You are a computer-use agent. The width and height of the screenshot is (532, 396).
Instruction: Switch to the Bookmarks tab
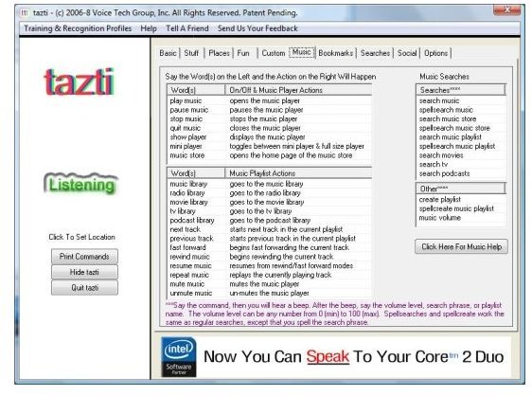click(335, 53)
